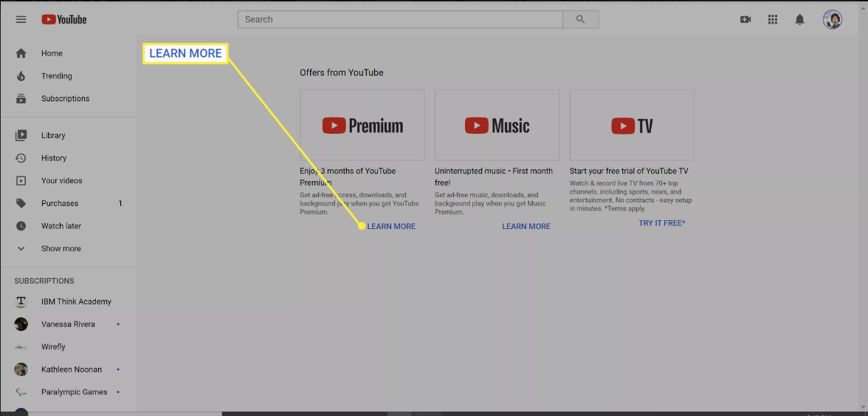Click LEARN MORE under YouTube Premium
868x416 pixels.
pos(391,226)
